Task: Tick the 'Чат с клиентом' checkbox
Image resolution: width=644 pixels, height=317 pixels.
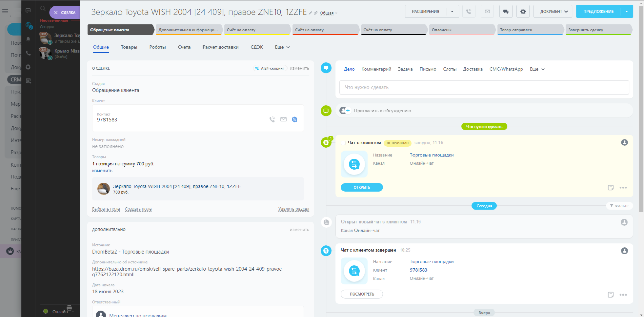Action: click(x=343, y=143)
